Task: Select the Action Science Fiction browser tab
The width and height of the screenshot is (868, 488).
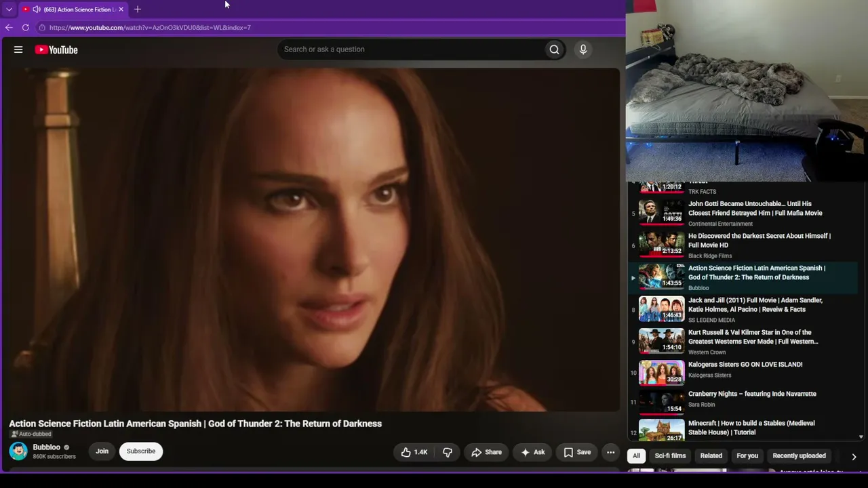Action: (73, 9)
